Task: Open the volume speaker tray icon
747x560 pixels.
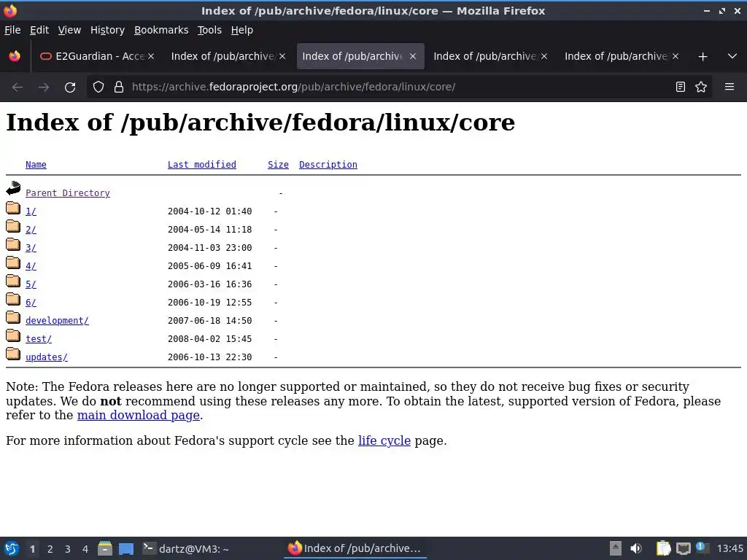Action: pyautogui.click(x=636, y=548)
